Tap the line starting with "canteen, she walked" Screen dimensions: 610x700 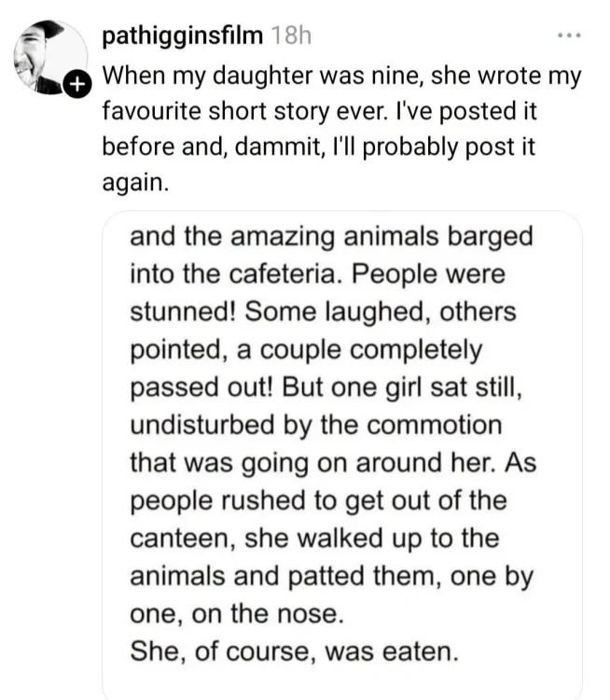tap(314, 538)
